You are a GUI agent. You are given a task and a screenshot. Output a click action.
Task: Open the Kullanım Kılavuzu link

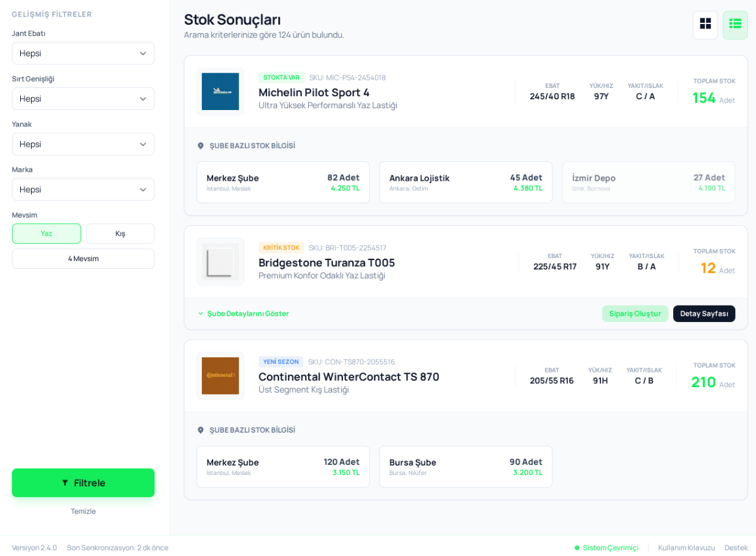[687, 548]
